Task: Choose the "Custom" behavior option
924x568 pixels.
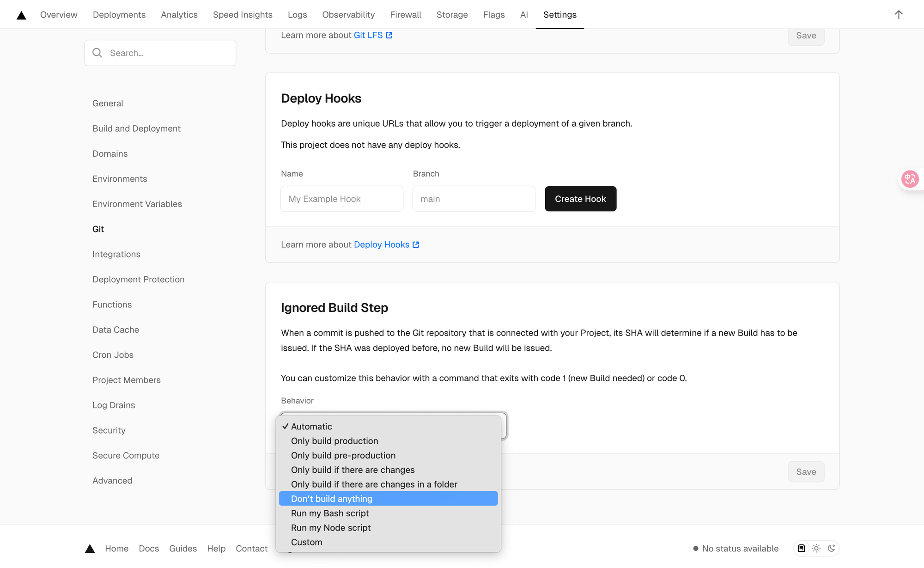Action: 306,542
